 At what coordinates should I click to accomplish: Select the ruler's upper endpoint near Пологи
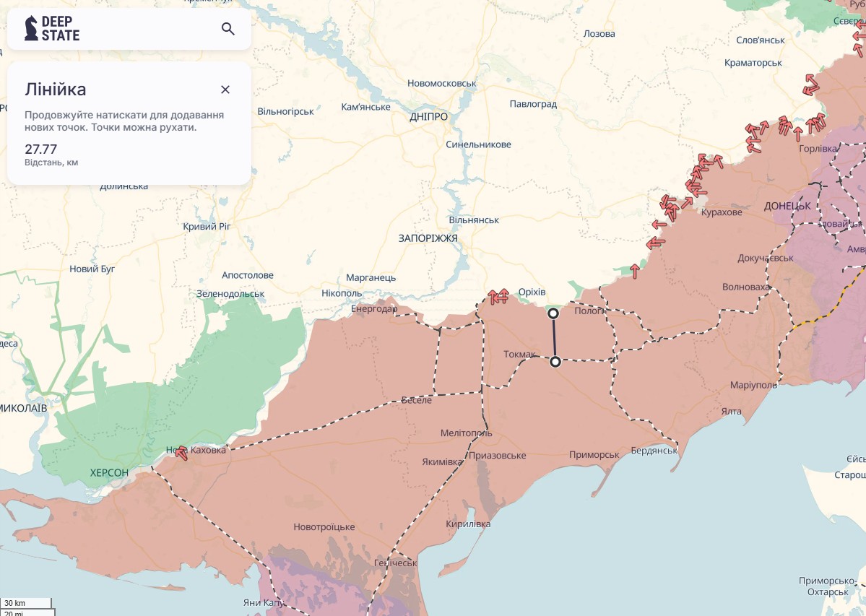click(x=553, y=313)
